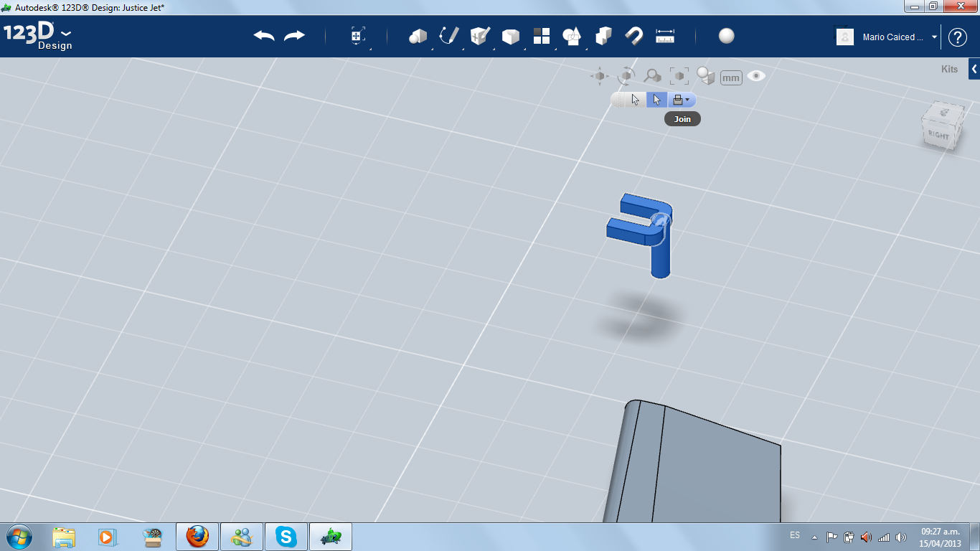This screenshot has width=980, height=551.
Task: Activate the Pan navigation tool
Action: coord(599,75)
